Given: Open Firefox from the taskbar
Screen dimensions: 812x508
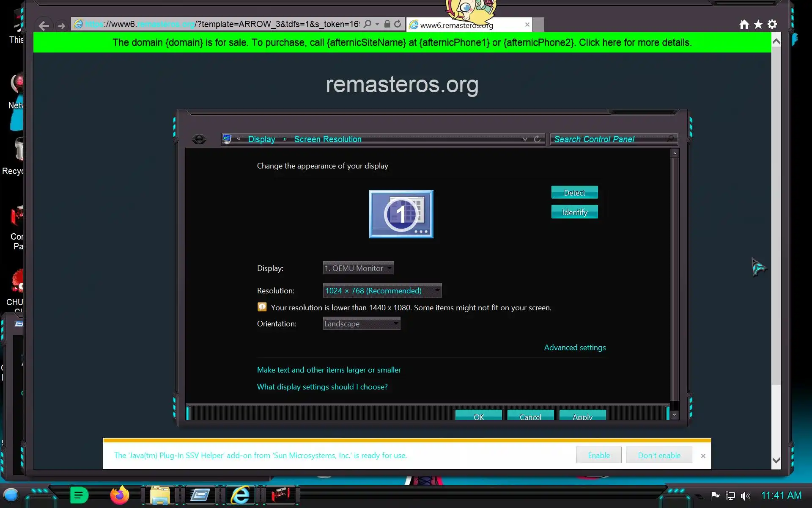Looking at the screenshot, I should (119, 495).
